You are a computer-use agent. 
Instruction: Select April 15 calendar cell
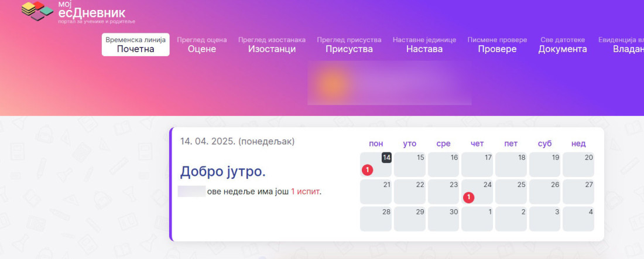(x=409, y=165)
